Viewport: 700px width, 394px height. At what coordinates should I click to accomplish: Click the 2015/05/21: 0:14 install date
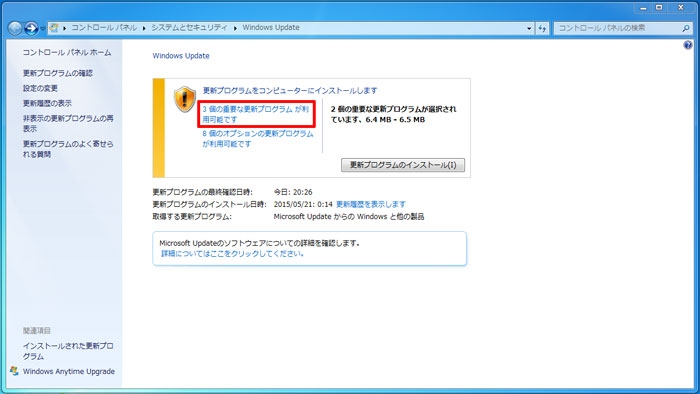pos(303,204)
